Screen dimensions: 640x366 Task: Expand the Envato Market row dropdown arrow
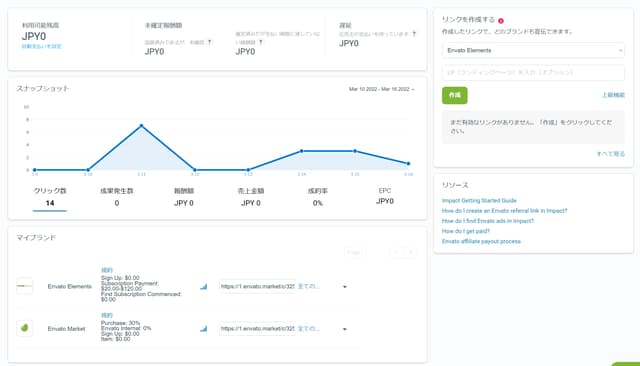coord(345,329)
